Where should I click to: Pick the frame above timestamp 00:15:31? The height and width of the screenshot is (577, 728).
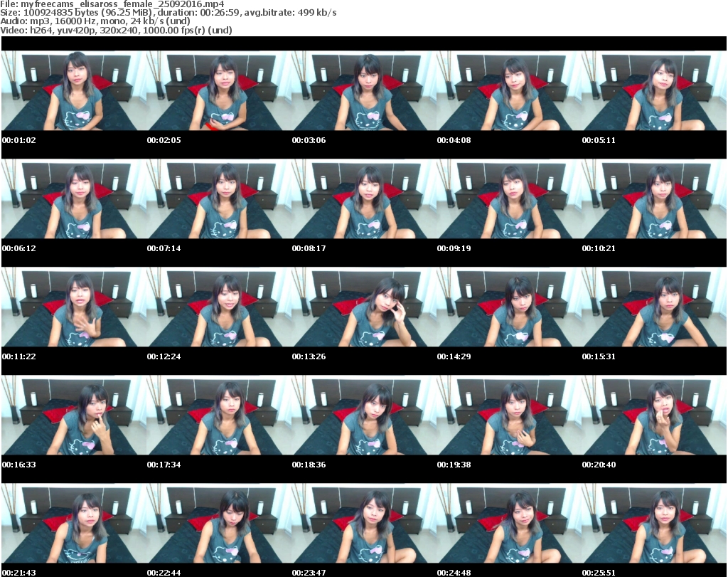[654, 307]
